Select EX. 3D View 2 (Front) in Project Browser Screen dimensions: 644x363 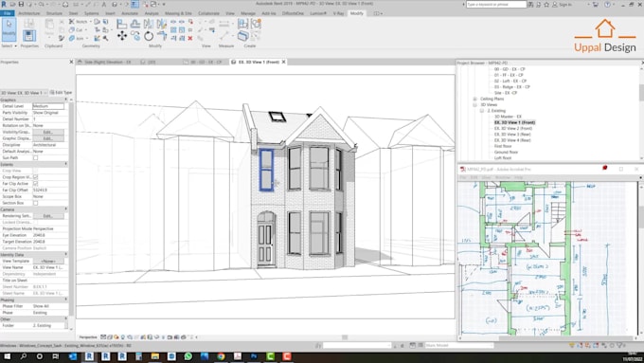(x=513, y=129)
